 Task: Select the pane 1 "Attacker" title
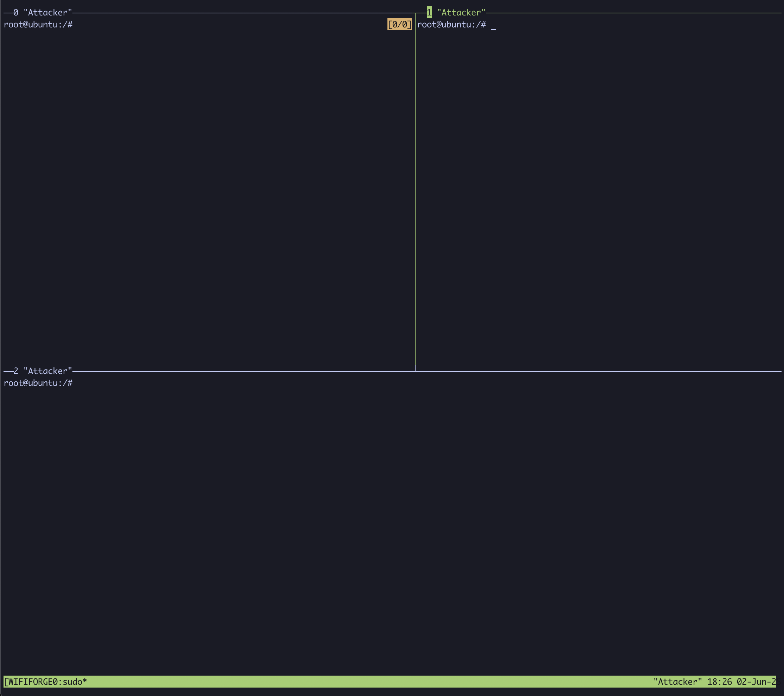click(x=456, y=13)
